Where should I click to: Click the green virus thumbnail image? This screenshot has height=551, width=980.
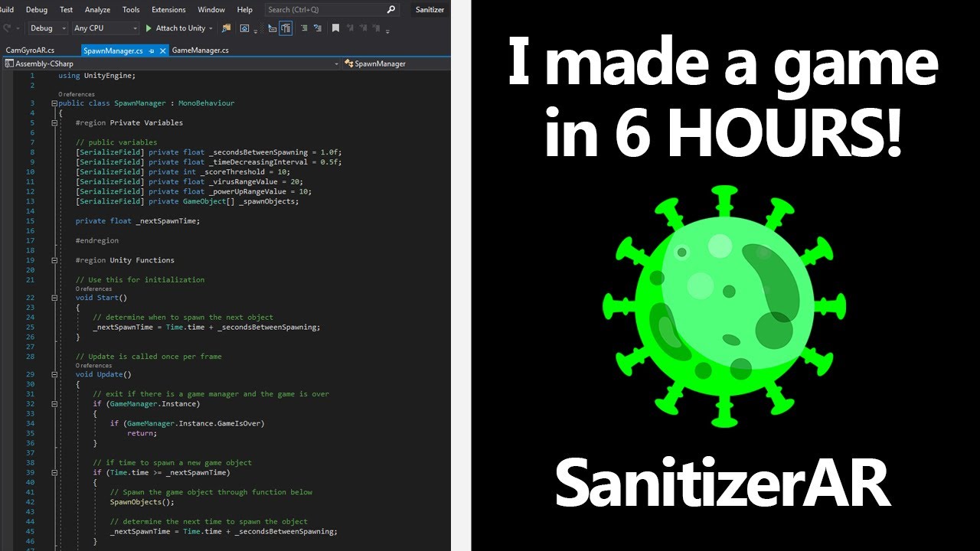[x=724, y=306]
